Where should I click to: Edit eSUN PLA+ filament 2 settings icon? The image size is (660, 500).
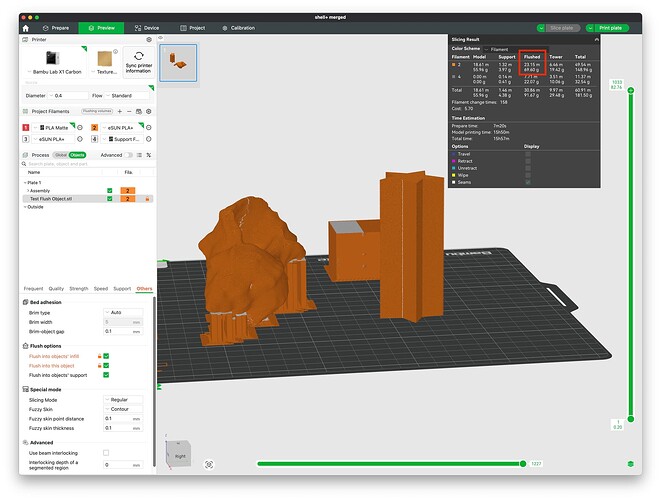tap(149, 128)
